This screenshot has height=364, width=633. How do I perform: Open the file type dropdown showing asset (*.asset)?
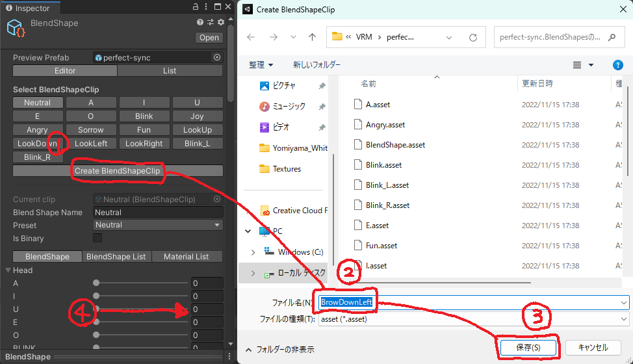[x=473, y=319]
